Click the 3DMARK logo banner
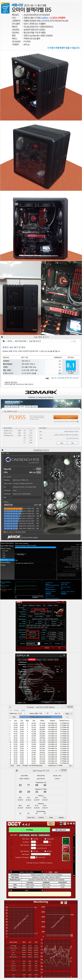The height and width of the screenshot is (980, 82). coord(41,392)
